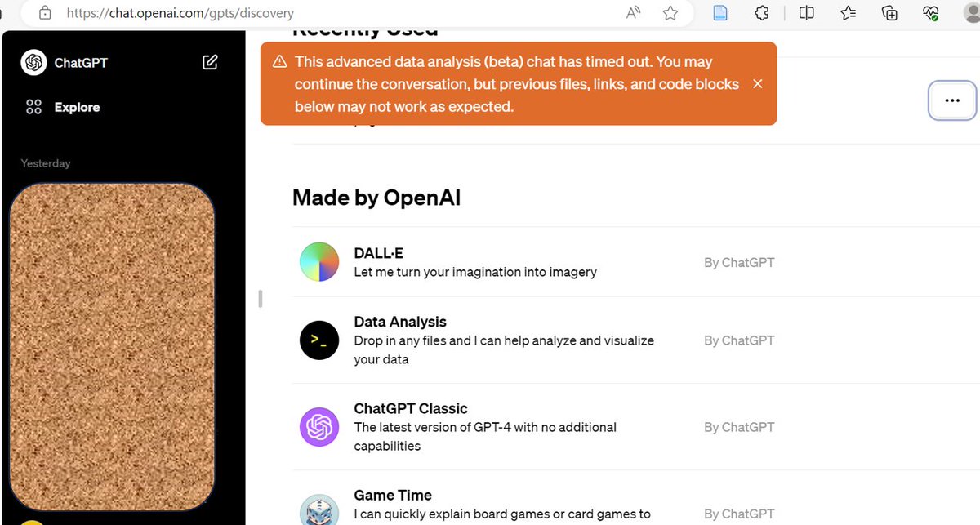Viewport: 980px width, 525px height.
Task: Open Data Analysis terminal icon
Action: point(319,340)
